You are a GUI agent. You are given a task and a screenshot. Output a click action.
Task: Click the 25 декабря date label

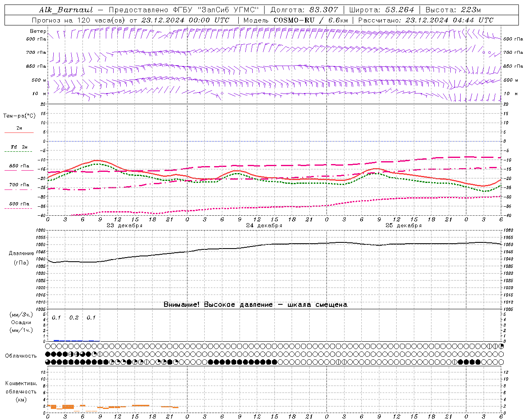[x=403, y=226]
